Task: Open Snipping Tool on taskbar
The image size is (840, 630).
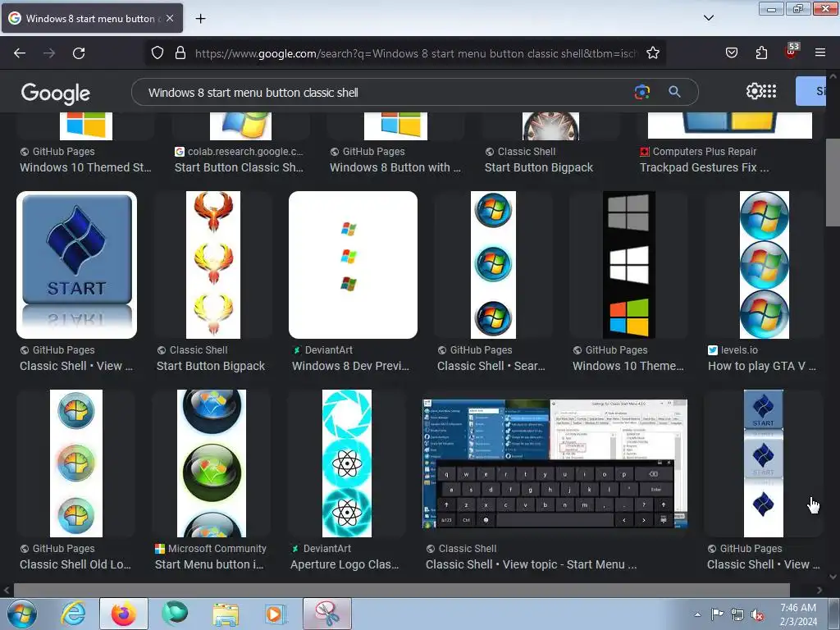Action: coord(326,614)
